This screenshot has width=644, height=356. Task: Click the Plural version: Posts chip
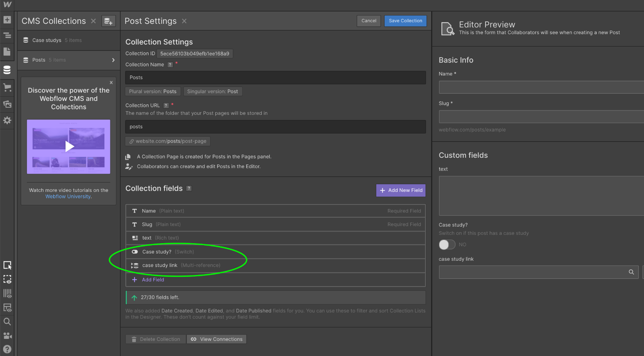153,92
